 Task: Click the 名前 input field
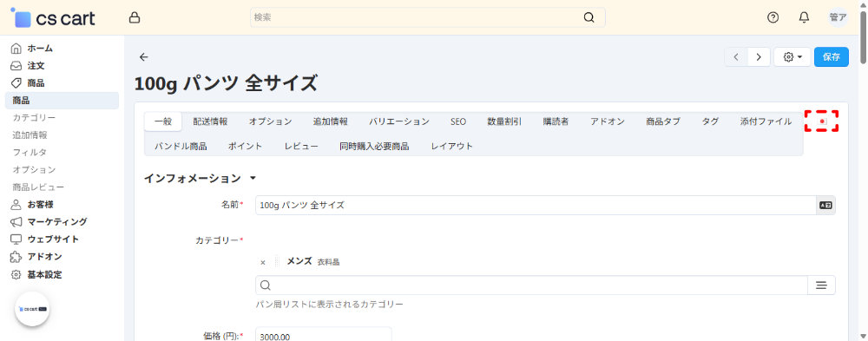[536, 205]
